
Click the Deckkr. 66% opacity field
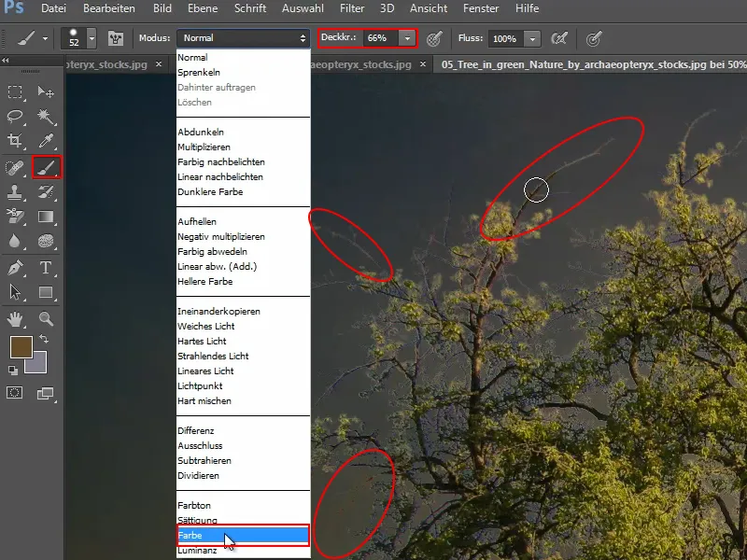(381, 38)
